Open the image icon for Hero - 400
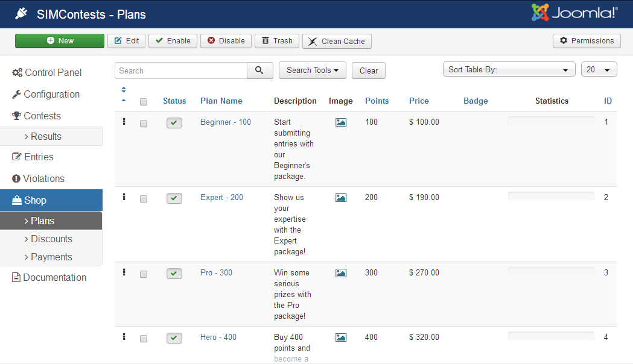633x364 pixels. coord(341,337)
